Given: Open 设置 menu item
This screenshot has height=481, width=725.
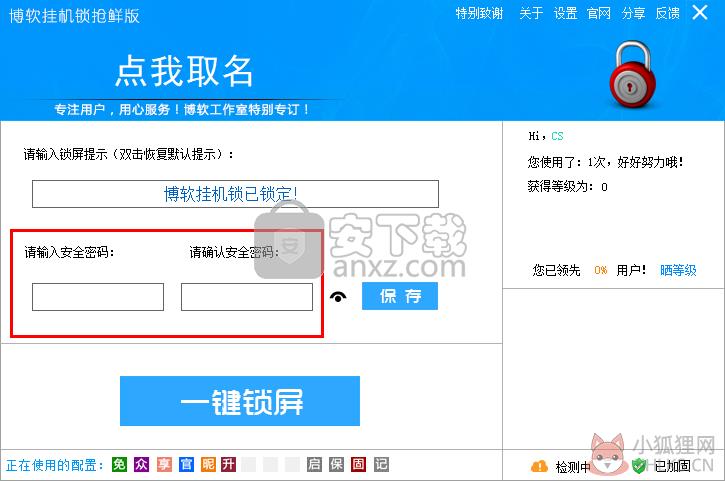Looking at the screenshot, I should point(565,13).
